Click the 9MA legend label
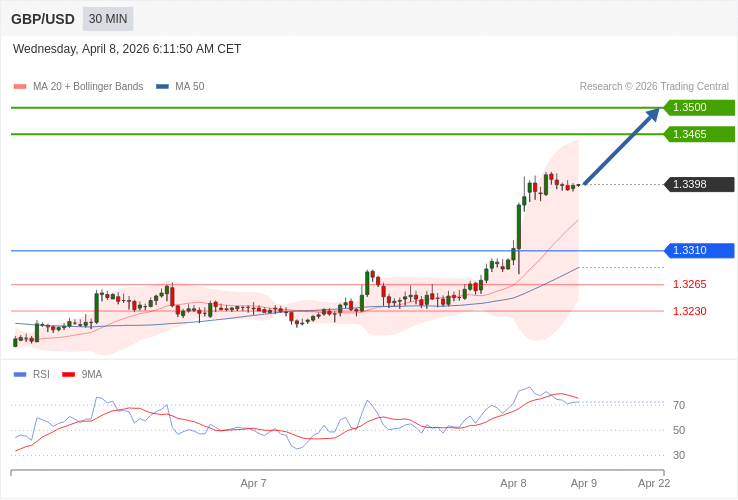 coord(92,375)
